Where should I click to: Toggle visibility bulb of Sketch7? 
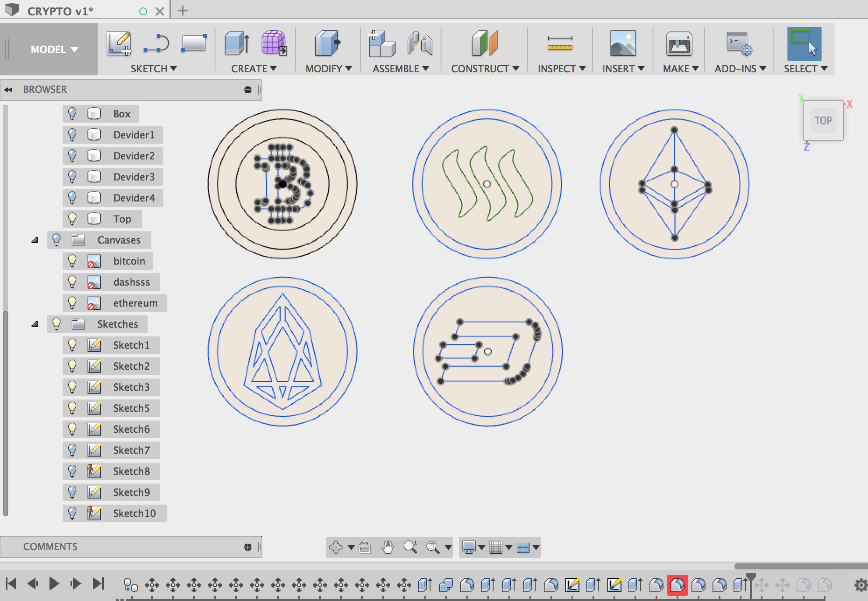click(72, 450)
